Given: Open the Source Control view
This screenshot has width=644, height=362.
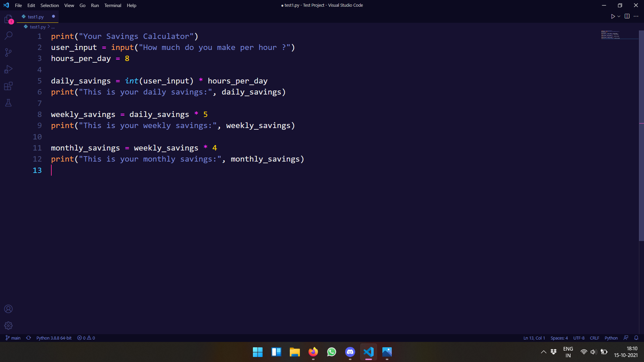Looking at the screenshot, I should click(x=8, y=52).
